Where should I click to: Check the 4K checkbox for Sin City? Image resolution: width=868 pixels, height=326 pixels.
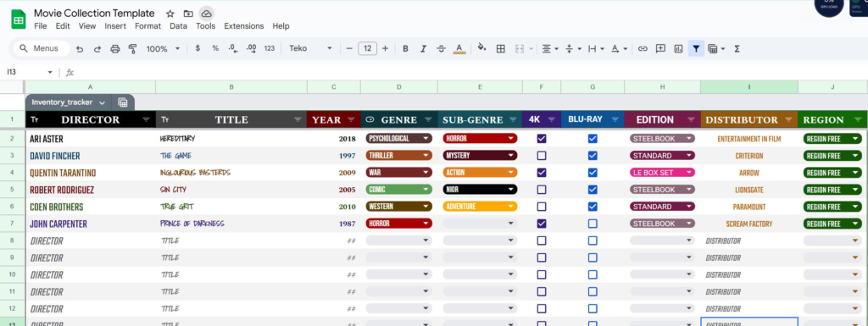pyautogui.click(x=542, y=190)
